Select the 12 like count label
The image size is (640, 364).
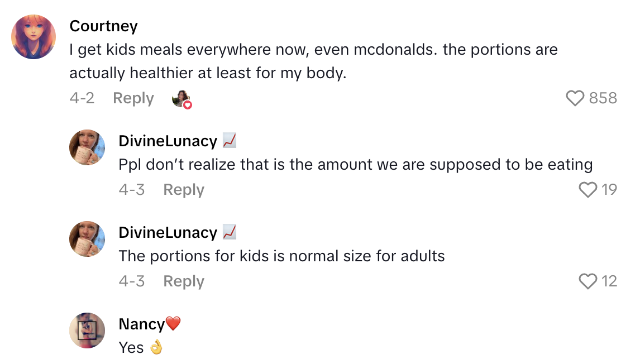609,281
